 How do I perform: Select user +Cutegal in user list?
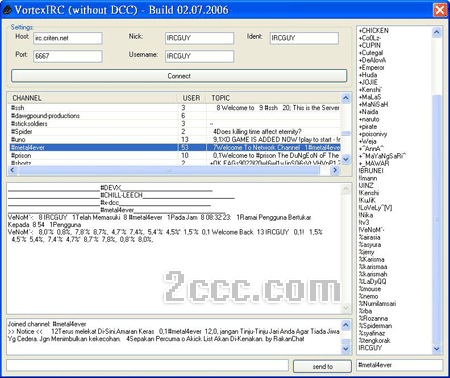point(371,53)
